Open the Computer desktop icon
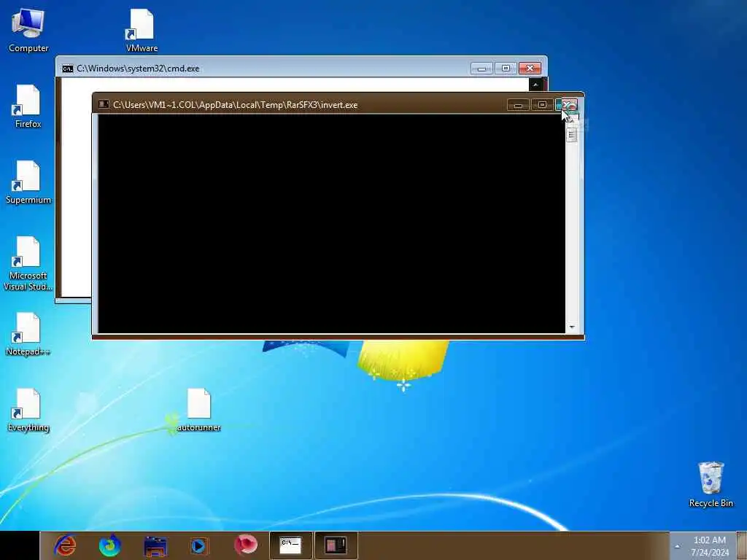Screen dimensions: 747x560 (x=28, y=29)
